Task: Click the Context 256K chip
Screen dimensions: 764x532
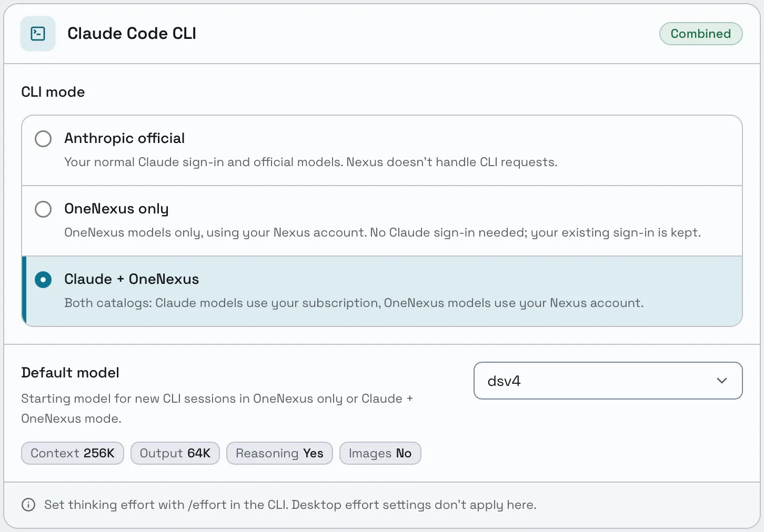Action: [73, 453]
